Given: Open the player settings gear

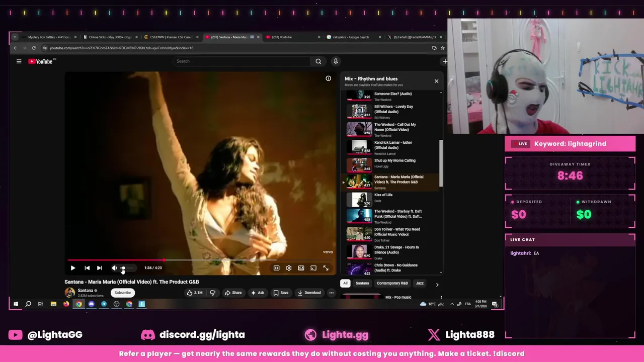Looking at the screenshot, I should pyautogui.click(x=289, y=268).
